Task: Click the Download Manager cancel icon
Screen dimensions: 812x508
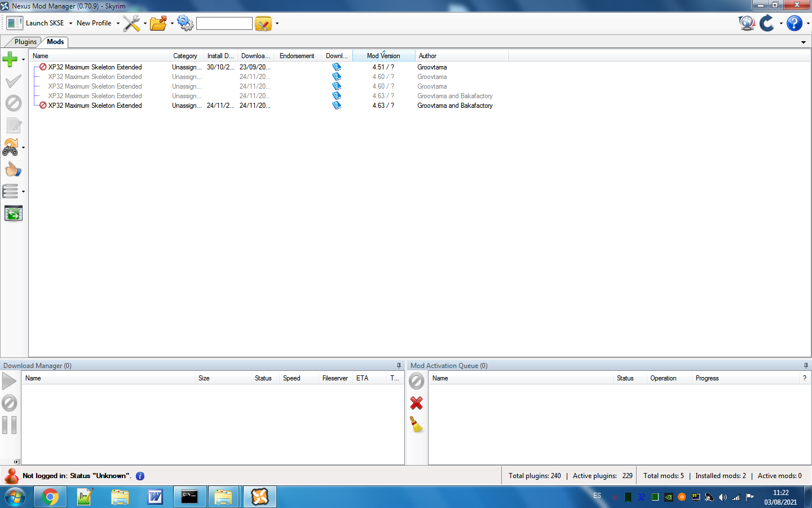Action: 10,403
